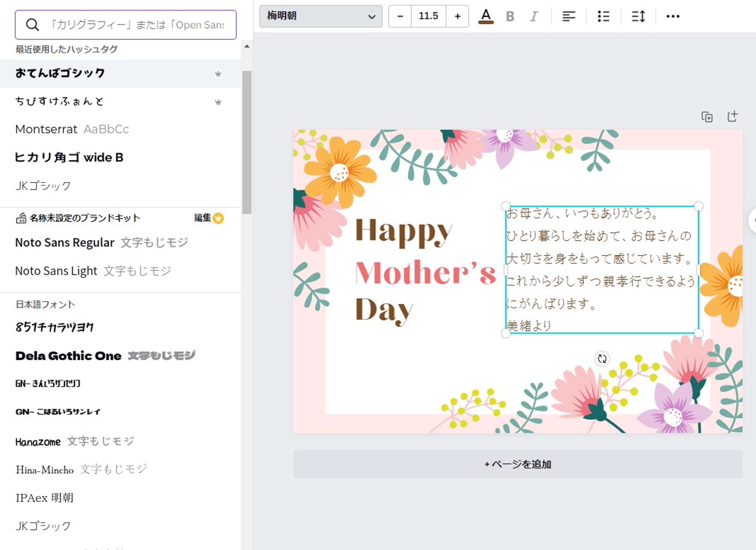Increase font size with plus button
Image resolution: width=756 pixels, height=550 pixels.
457,16
